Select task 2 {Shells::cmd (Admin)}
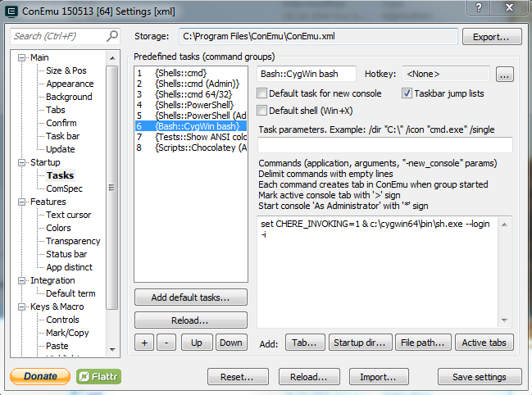The height and width of the screenshot is (395, 532). pyautogui.click(x=191, y=84)
